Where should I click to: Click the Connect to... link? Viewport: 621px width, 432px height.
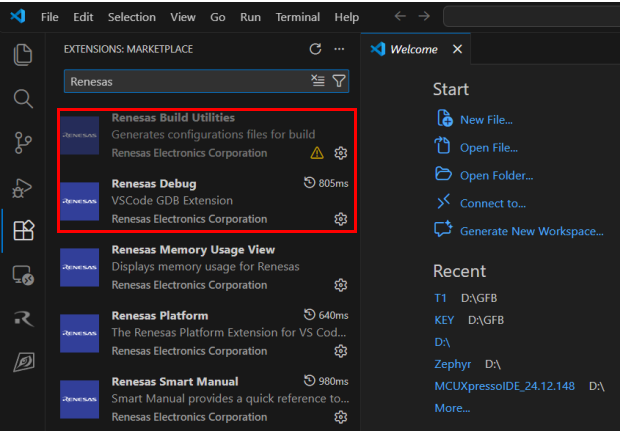493,204
